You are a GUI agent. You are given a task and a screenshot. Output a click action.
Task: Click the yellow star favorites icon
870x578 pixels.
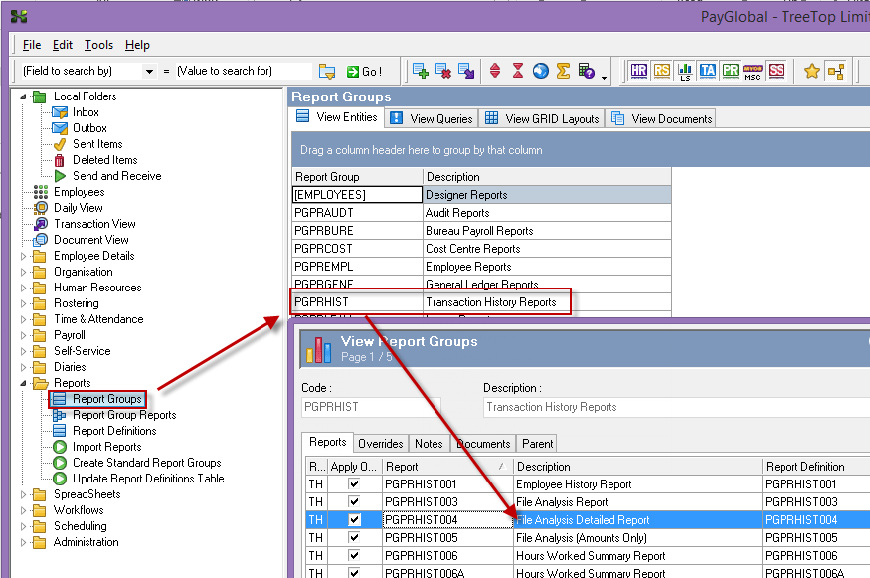coord(812,71)
